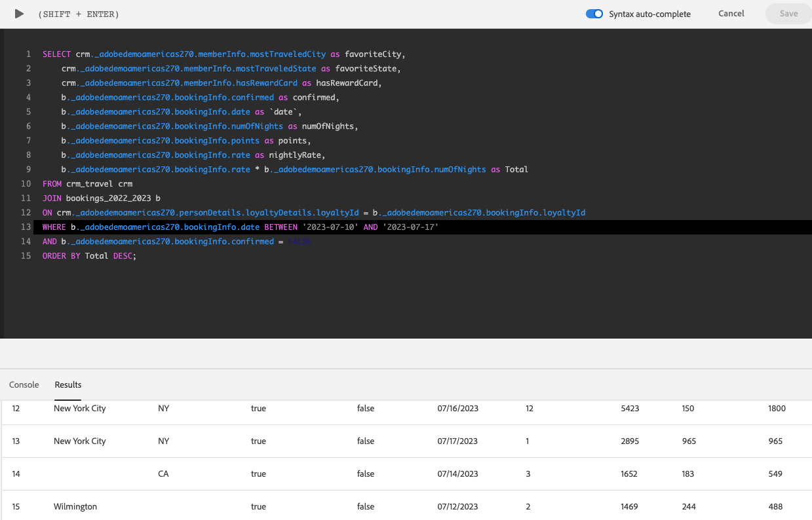
Task: Click the points value 1469
Action: tap(630, 506)
